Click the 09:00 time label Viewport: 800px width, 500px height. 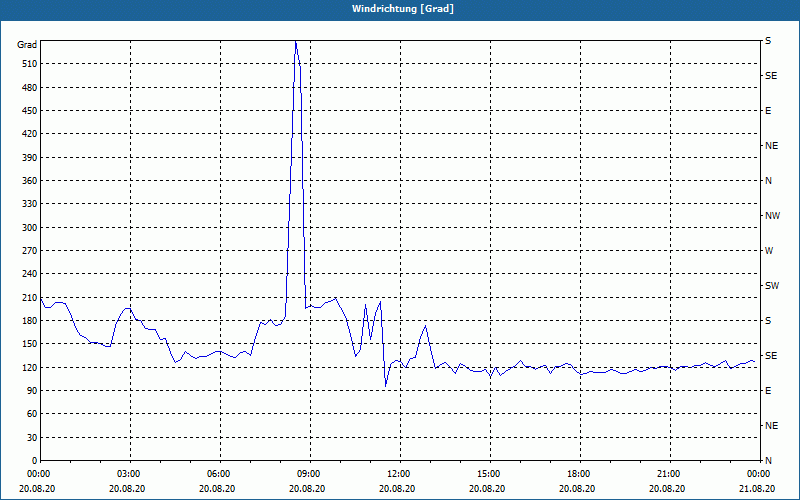(x=310, y=473)
